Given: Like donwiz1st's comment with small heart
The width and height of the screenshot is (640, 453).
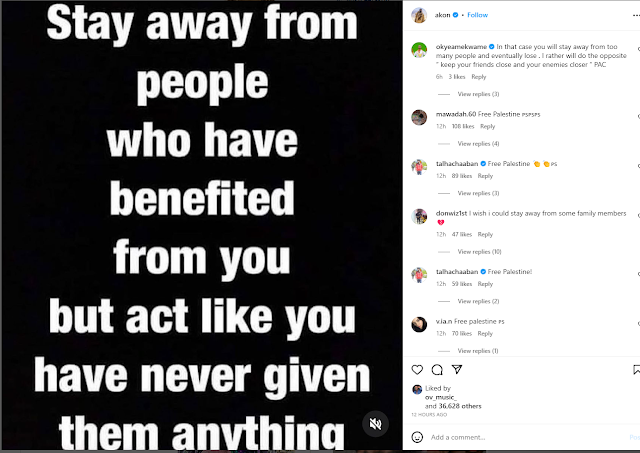Looking at the screenshot, I should 638,215.
